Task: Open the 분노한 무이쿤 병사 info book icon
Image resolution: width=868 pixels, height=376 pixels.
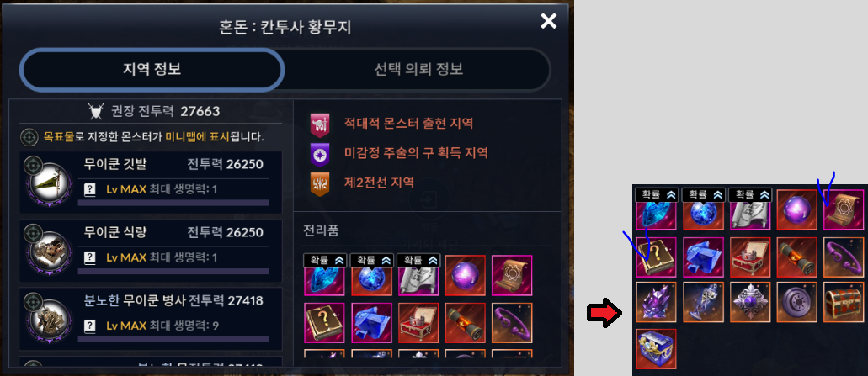Action: tap(90, 326)
